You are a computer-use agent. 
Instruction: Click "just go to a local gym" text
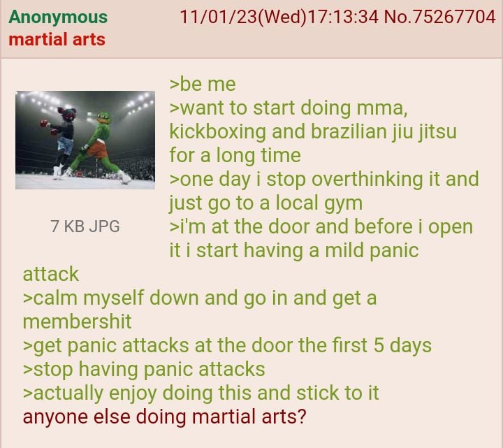coord(266,203)
